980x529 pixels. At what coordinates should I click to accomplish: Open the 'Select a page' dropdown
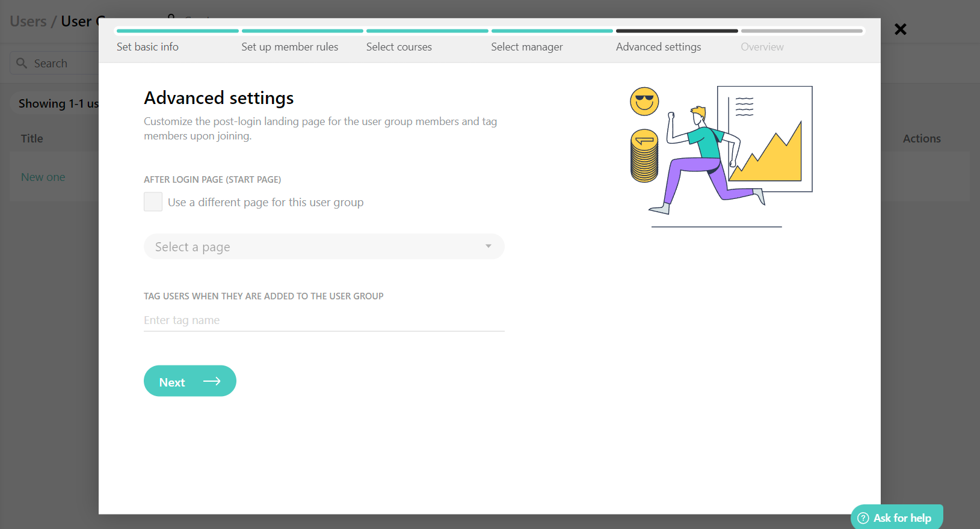pyautogui.click(x=324, y=246)
